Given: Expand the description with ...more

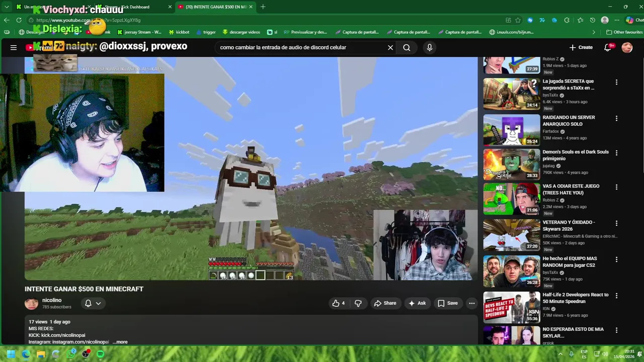Looking at the screenshot, I should click(120, 342).
